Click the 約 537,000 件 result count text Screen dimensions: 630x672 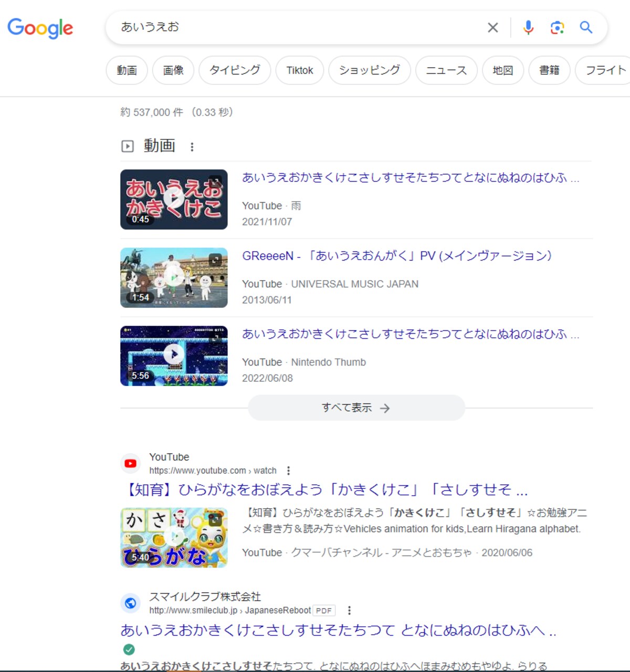(x=152, y=112)
